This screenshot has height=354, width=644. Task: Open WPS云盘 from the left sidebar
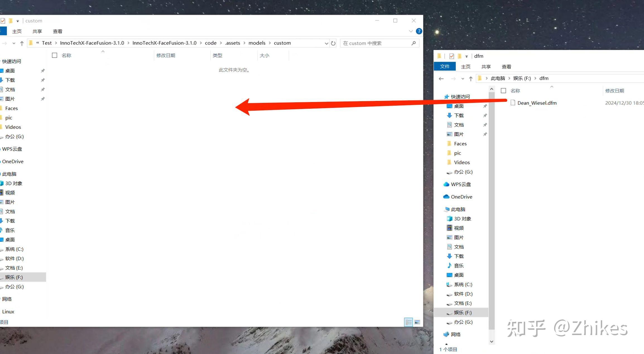[x=12, y=149]
